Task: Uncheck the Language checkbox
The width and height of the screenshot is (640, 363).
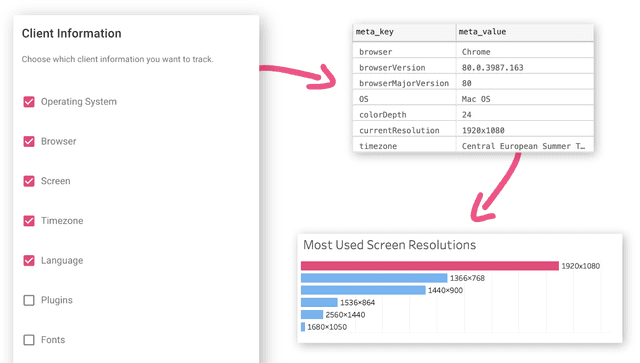Action: pos(29,261)
